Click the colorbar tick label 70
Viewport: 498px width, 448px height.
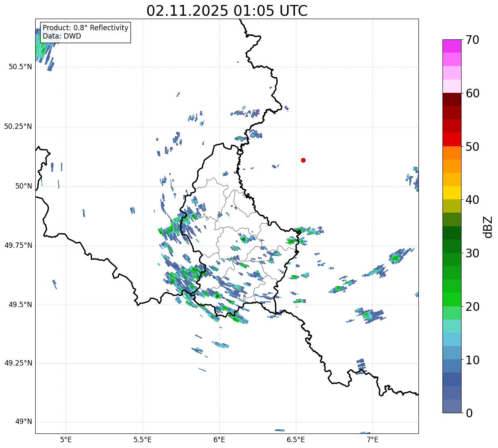click(x=472, y=40)
